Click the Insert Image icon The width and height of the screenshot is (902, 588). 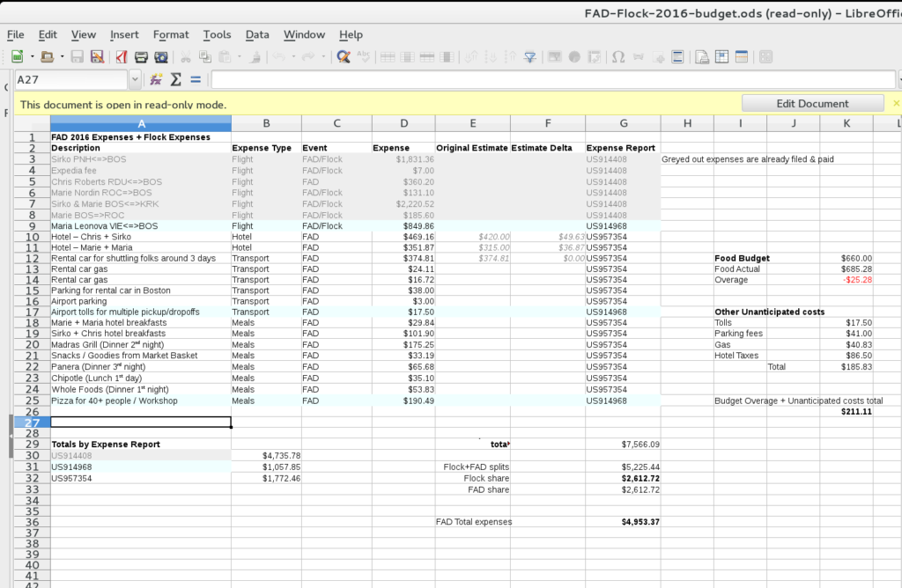pos(555,57)
